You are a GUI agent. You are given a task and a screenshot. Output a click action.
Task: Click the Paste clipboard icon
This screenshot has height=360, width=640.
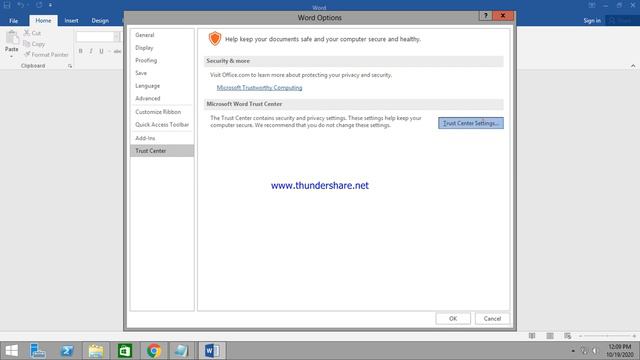[12, 38]
